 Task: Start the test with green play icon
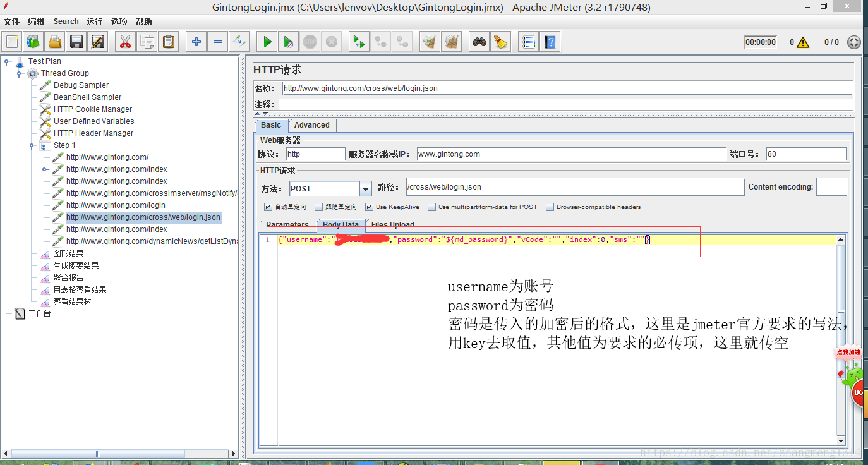click(x=267, y=42)
